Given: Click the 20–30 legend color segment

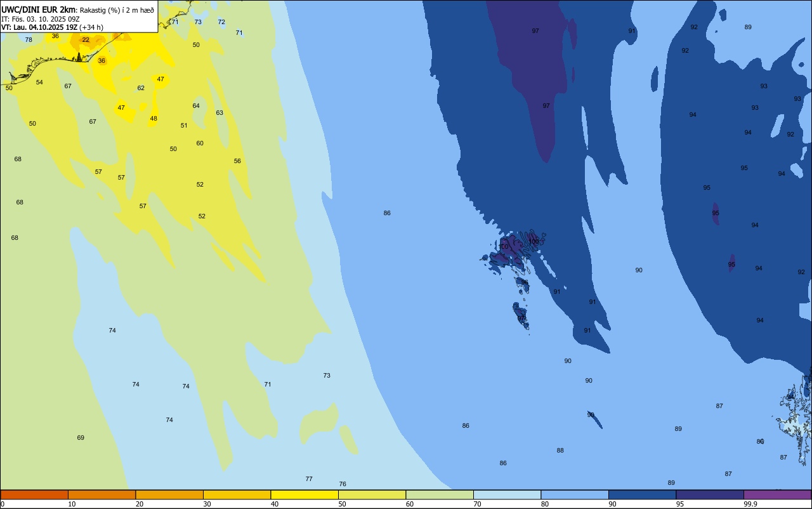Looking at the screenshot, I should [169, 494].
